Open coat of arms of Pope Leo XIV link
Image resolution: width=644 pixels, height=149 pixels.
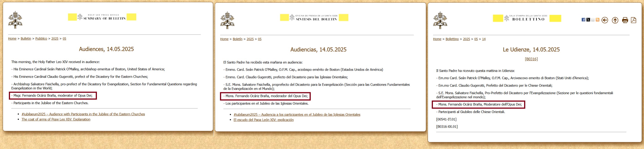pyautogui.click(x=56, y=119)
